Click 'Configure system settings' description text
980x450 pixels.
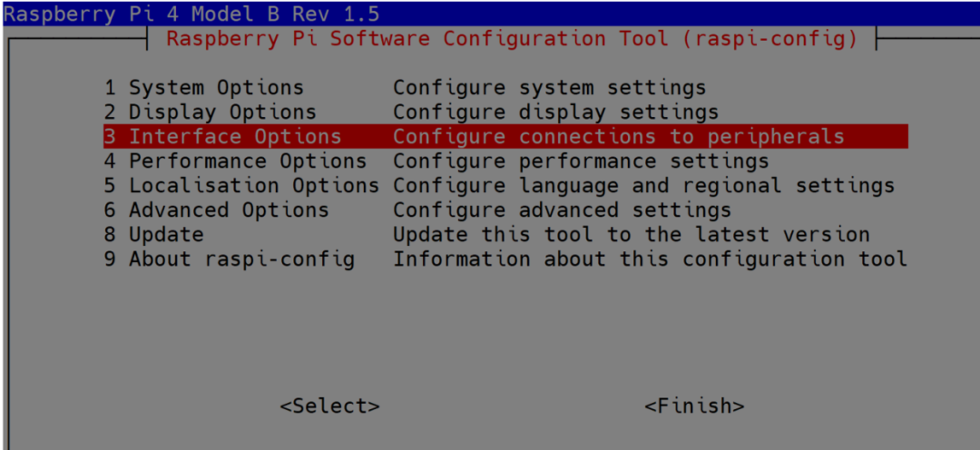[549, 88]
